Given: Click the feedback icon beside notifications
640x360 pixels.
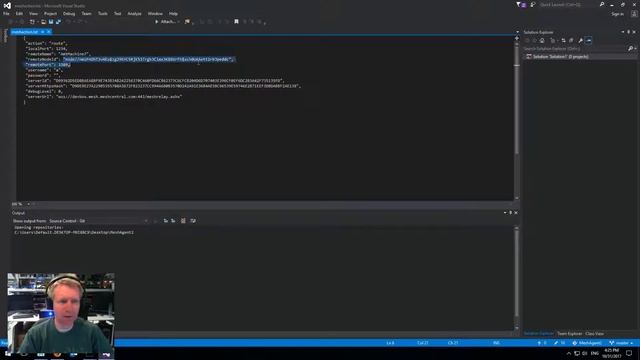Looking at the screenshot, I should [x=533, y=4].
